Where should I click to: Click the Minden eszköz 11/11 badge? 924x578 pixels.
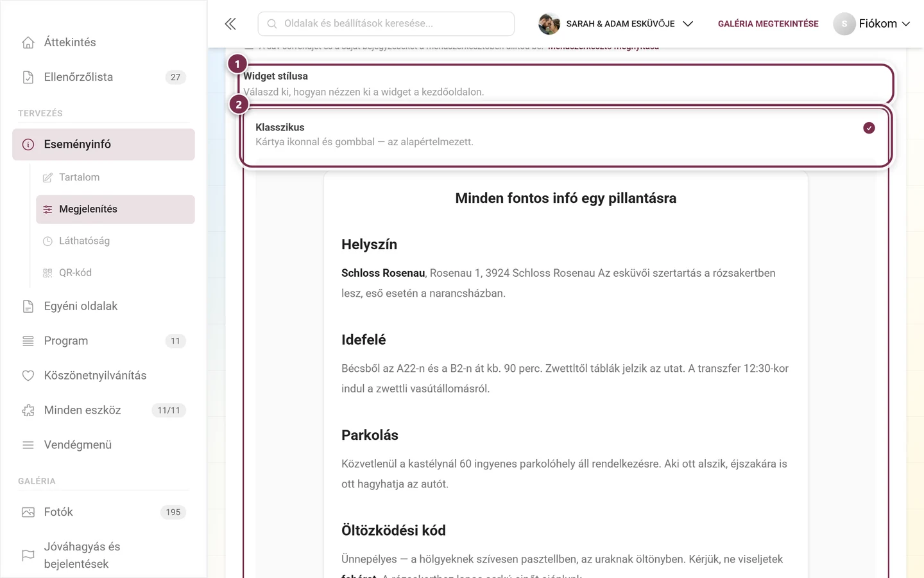pos(169,410)
